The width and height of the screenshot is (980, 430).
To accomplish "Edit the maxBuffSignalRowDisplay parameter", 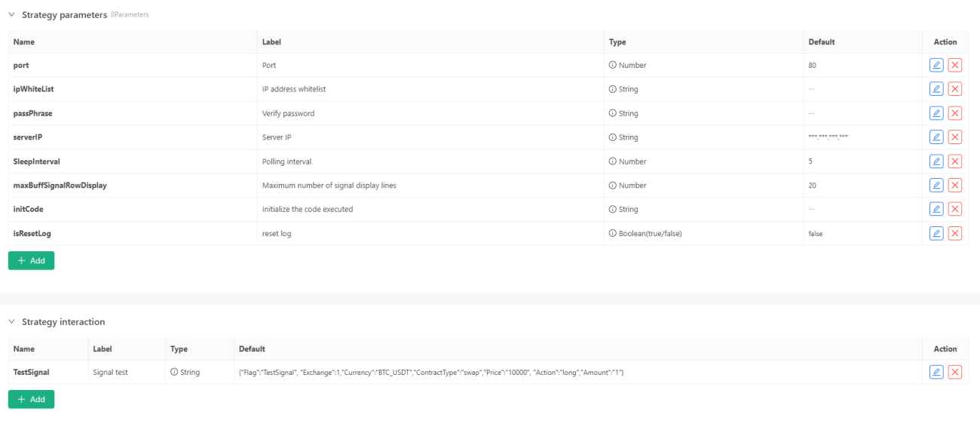I will (936, 185).
